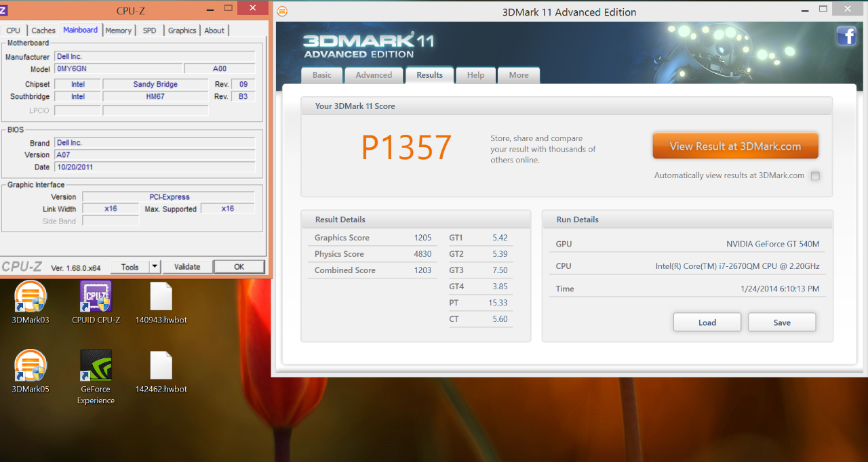Open the About tab in CPU-Z
Viewport: 868px width, 462px height.
(x=214, y=30)
